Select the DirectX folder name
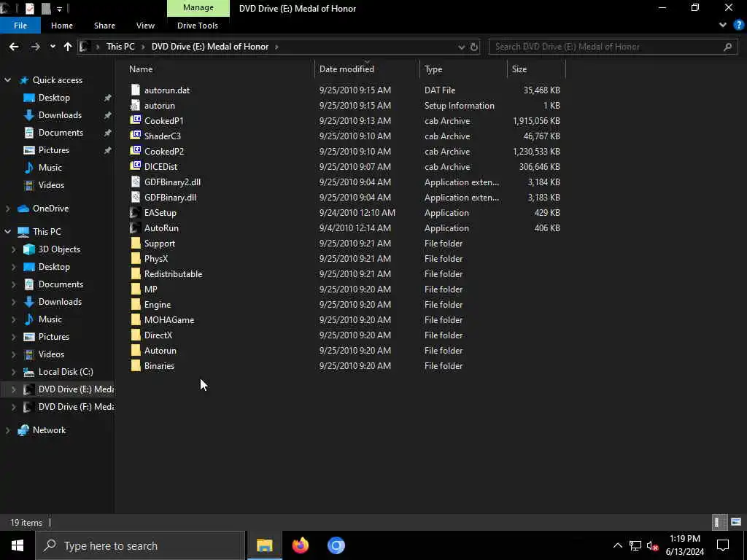This screenshot has width=747, height=560. pos(158,335)
